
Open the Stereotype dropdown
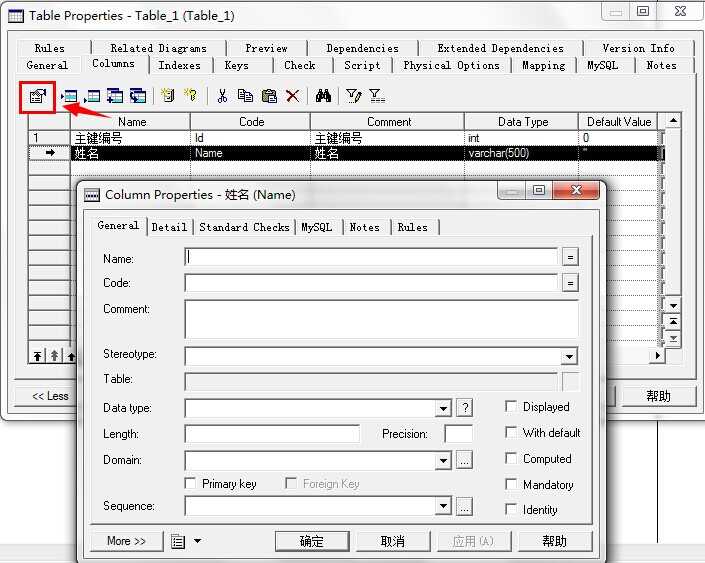(569, 357)
